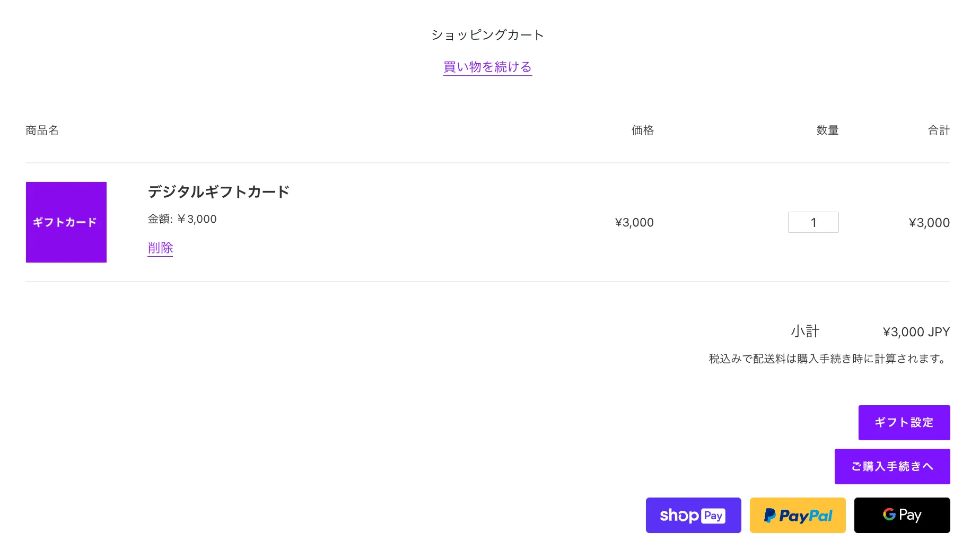Viewport: 980px width, 558px height.
Task: Click the 小計 label
Action: tap(805, 332)
